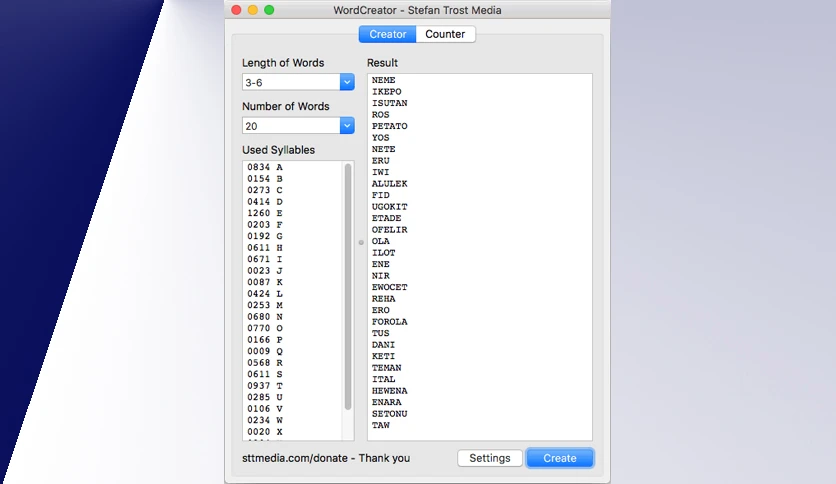Viewport: 836px width, 484px height.
Task: Select the syllable row 0023 J
Action: pyautogui.click(x=265, y=270)
